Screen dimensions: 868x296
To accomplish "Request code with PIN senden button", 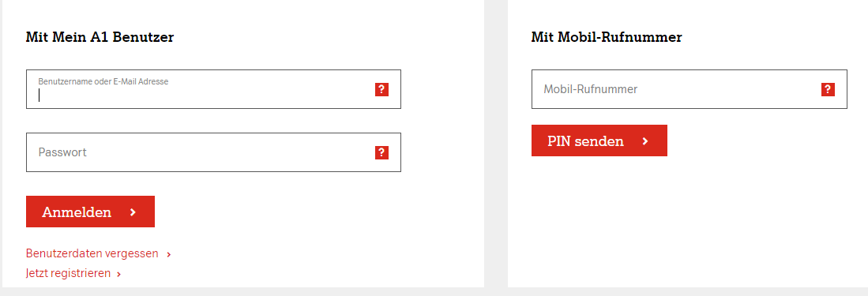I will coord(599,141).
